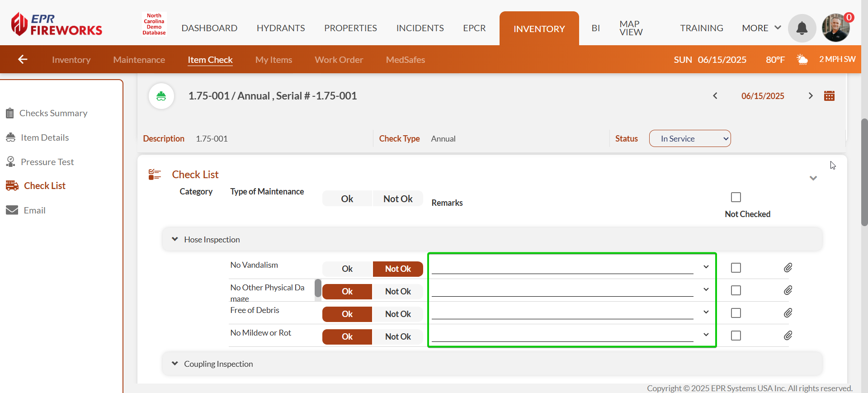Open the Status In Service dropdown
The image size is (868, 393).
(690, 139)
